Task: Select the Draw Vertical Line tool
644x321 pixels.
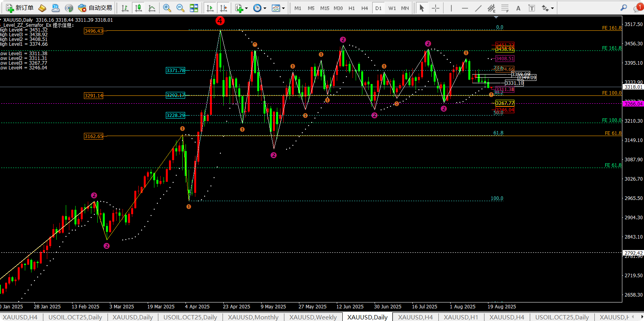Action: coord(451,8)
